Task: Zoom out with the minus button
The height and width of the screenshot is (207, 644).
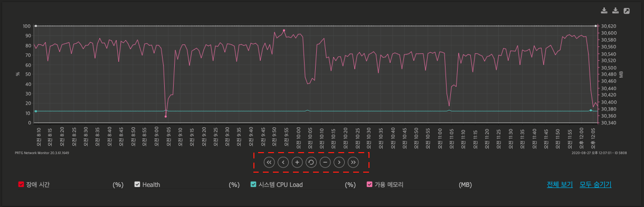Action: coord(325,162)
